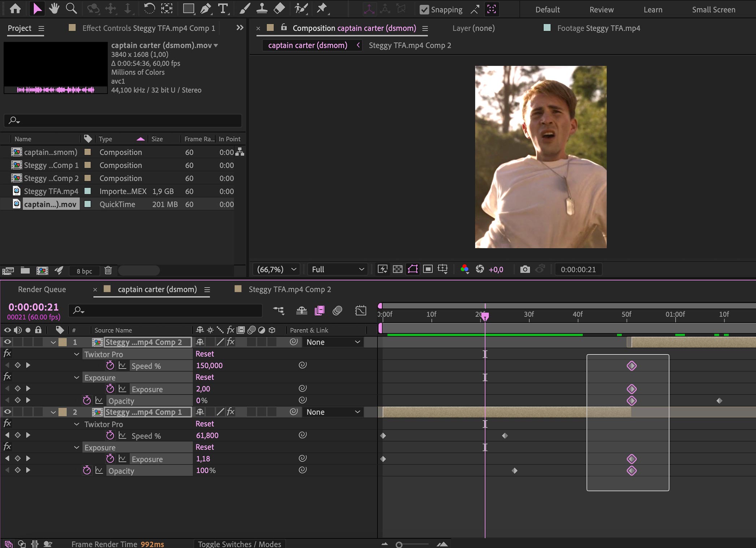Viewport: 756px width, 548px height.
Task: Select the Brush tool
Action: 245,8
